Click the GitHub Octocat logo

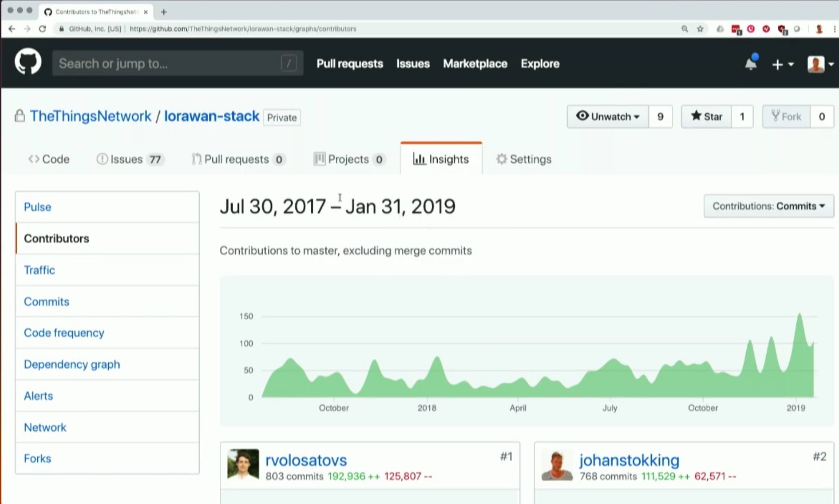point(28,62)
